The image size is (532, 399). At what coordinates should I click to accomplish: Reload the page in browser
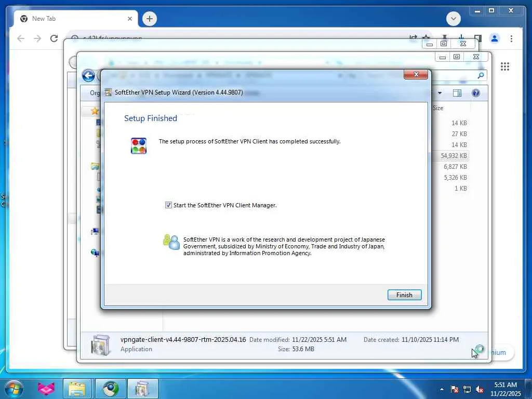(54, 38)
